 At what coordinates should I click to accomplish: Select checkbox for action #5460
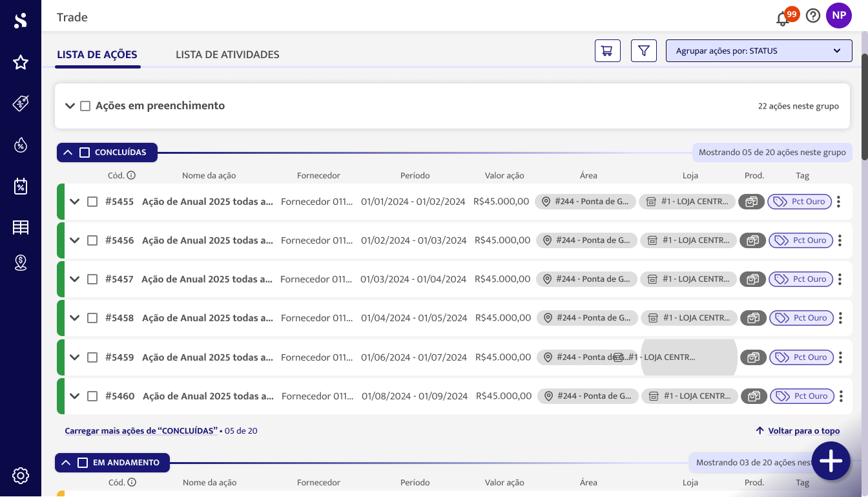(92, 396)
